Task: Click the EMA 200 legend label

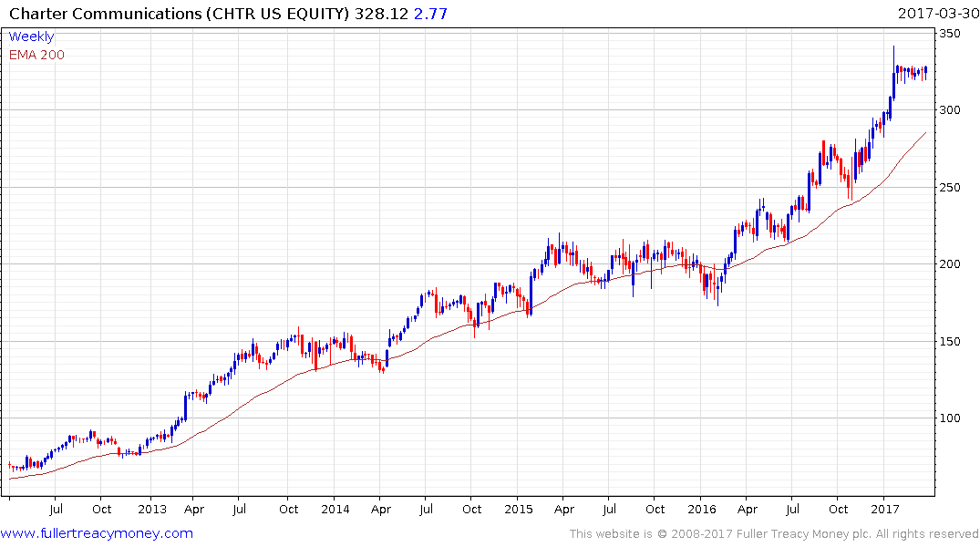Action: [x=36, y=55]
